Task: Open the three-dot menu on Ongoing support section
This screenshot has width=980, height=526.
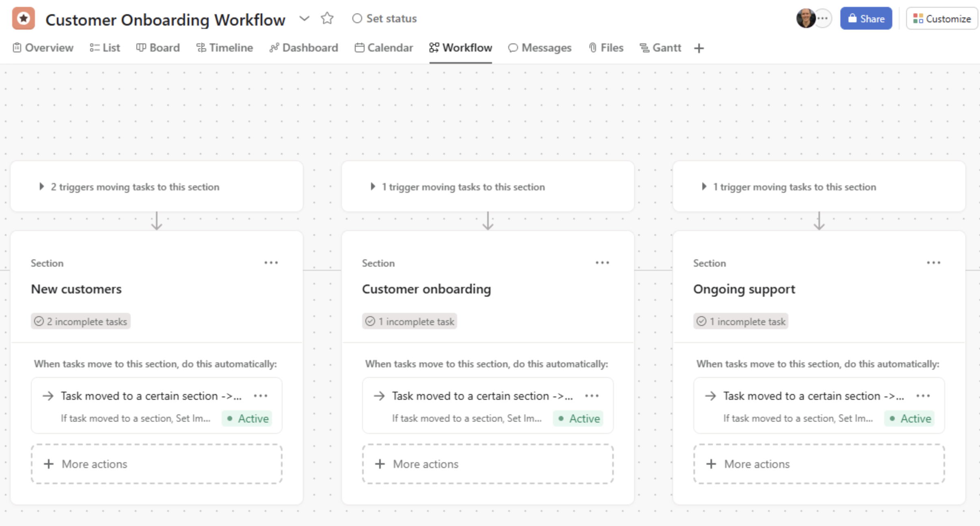Action: [934, 263]
